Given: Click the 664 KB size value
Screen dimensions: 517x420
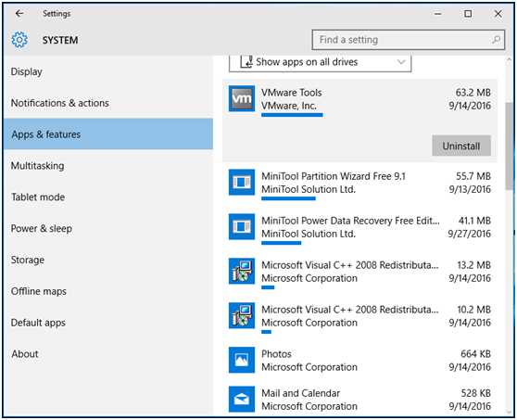Looking at the screenshot, I should click(x=476, y=354).
